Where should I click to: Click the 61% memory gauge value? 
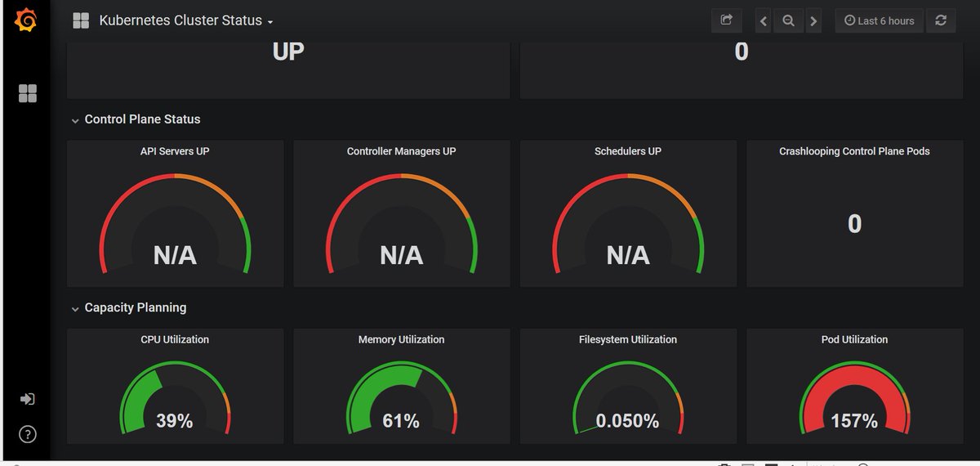pos(401,421)
